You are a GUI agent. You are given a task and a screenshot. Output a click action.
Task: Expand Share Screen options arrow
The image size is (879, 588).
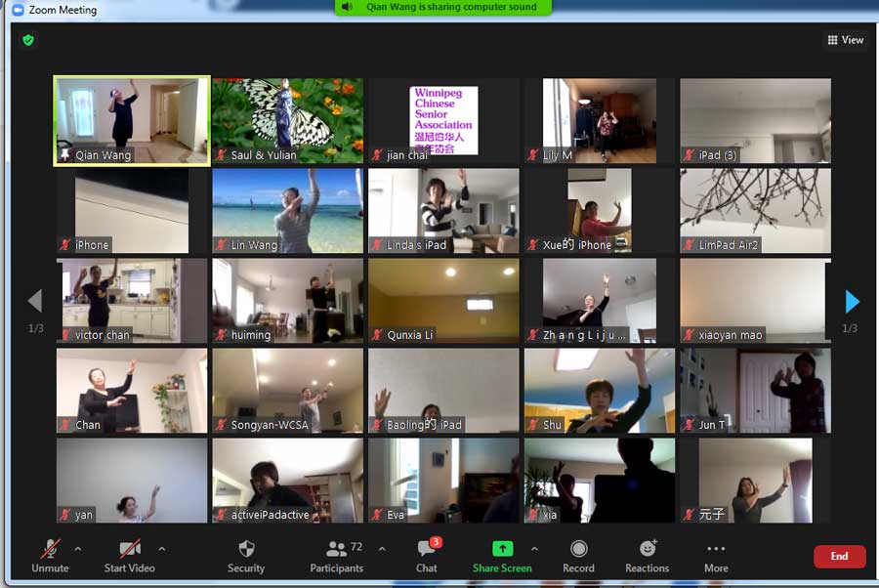point(534,549)
